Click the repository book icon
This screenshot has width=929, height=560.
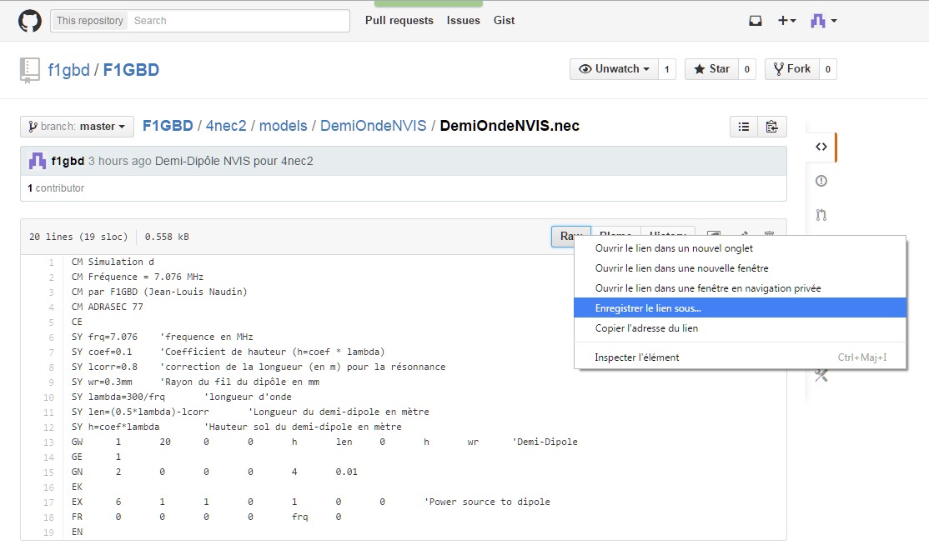click(x=30, y=70)
